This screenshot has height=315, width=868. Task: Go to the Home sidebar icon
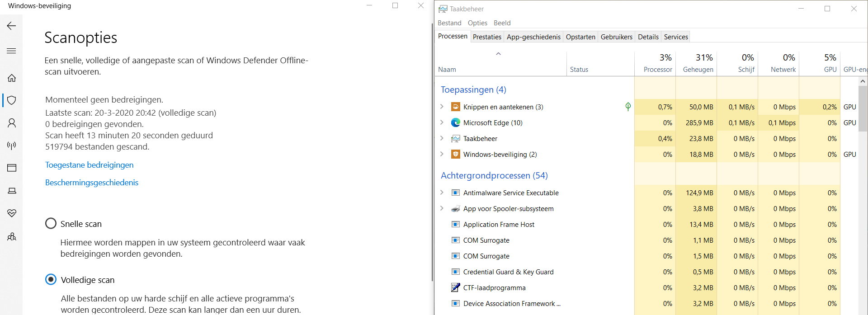coord(12,78)
